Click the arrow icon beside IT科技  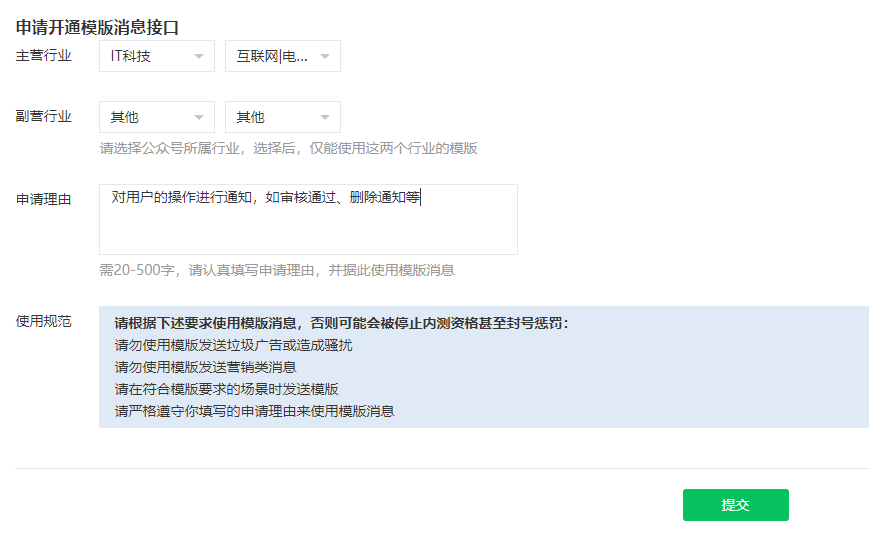[198, 56]
